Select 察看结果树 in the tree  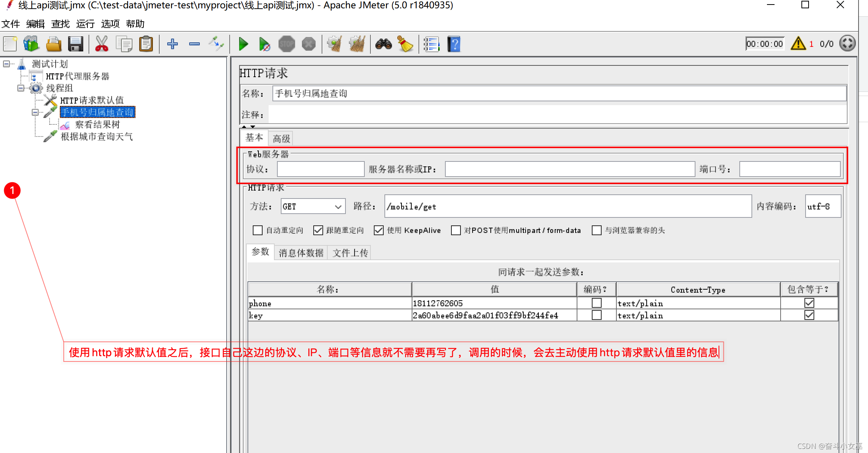coord(97,124)
